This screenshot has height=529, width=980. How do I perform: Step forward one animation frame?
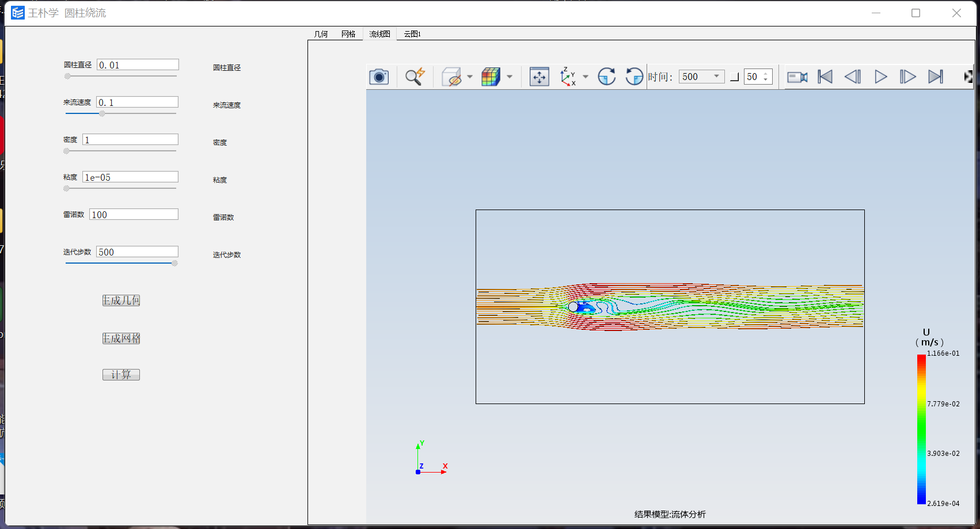[908, 77]
